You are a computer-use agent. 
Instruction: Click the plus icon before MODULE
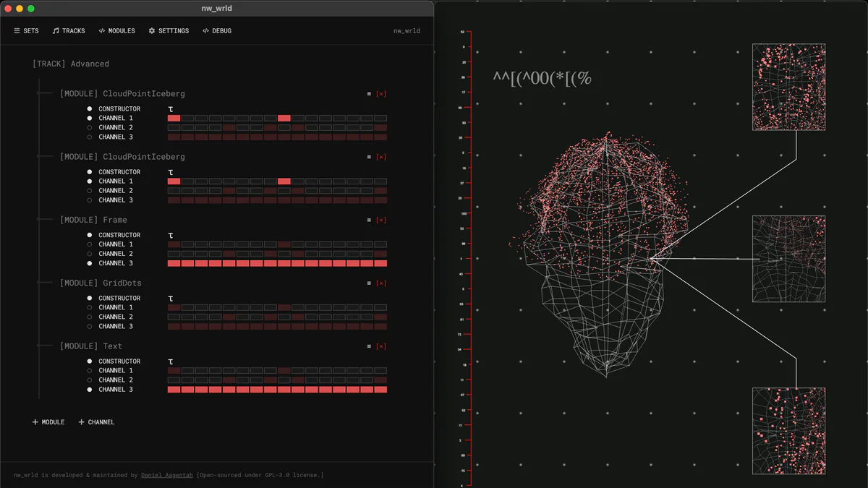(34, 421)
